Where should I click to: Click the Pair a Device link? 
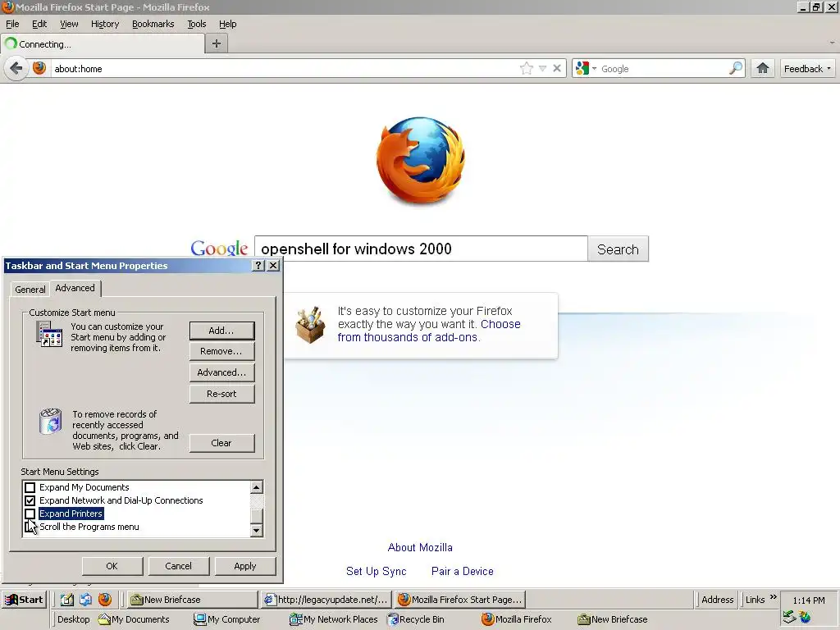click(x=463, y=571)
